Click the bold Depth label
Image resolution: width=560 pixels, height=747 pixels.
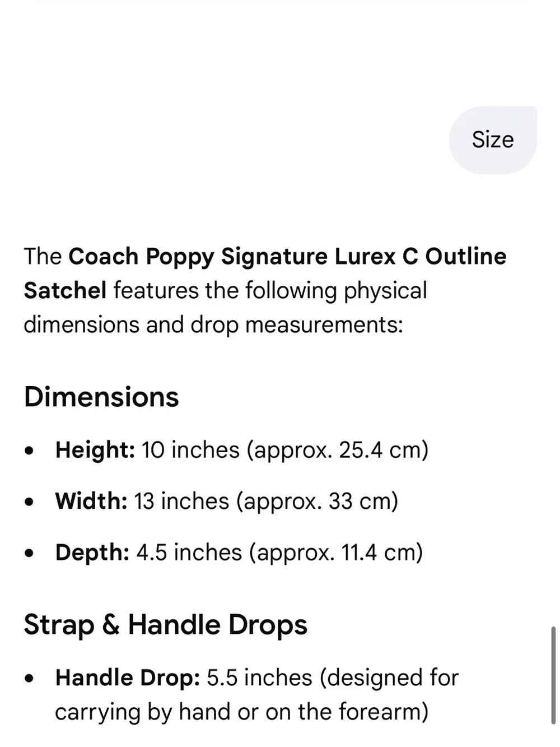point(92,553)
